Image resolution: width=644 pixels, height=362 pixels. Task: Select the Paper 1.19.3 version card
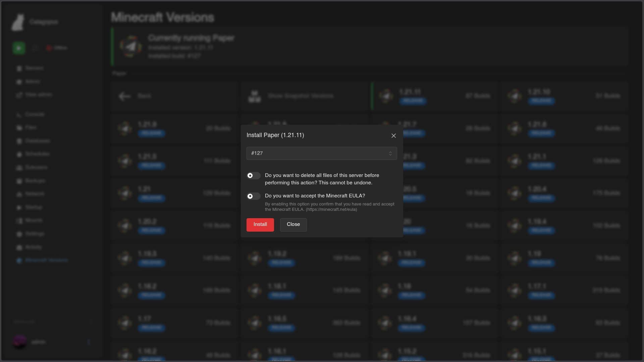(174, 258)
